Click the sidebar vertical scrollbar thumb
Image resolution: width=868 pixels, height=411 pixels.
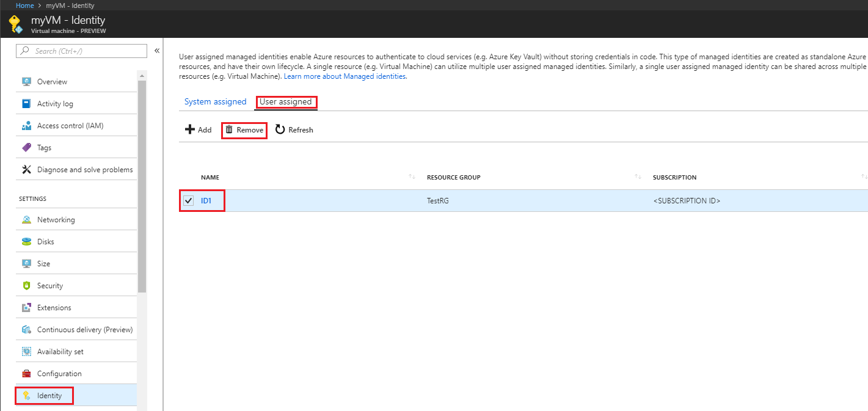142,186
